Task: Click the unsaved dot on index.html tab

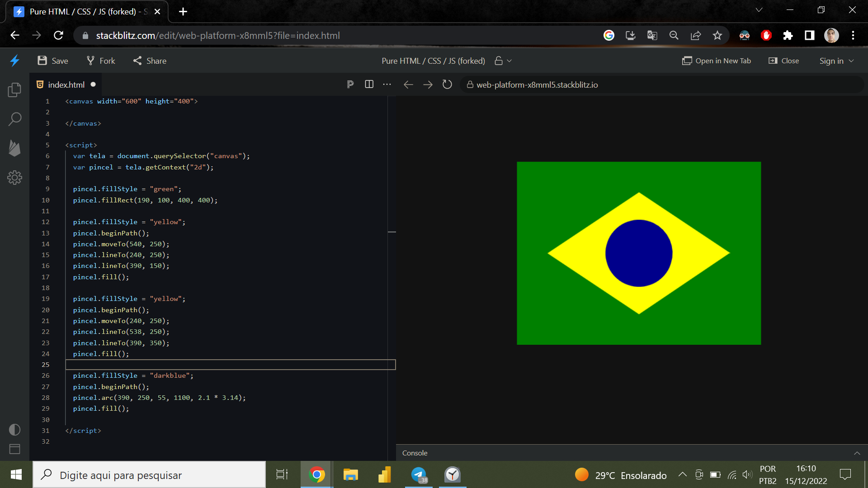Action: 93,84
